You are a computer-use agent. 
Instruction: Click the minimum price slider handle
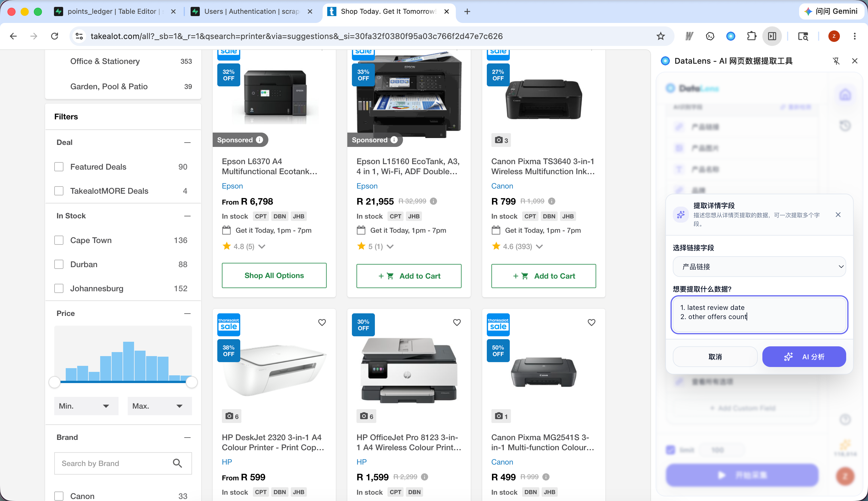tap(54, 382)
